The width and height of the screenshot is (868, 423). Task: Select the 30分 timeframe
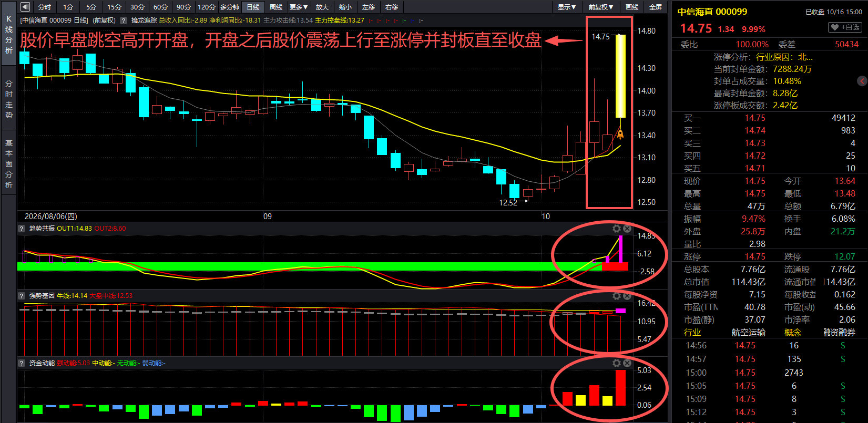pos(137,7)
